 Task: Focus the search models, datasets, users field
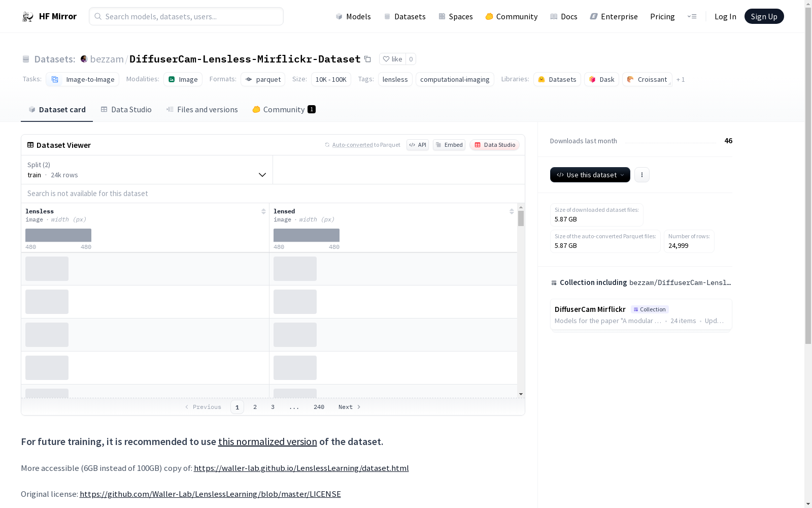(186, 16)
